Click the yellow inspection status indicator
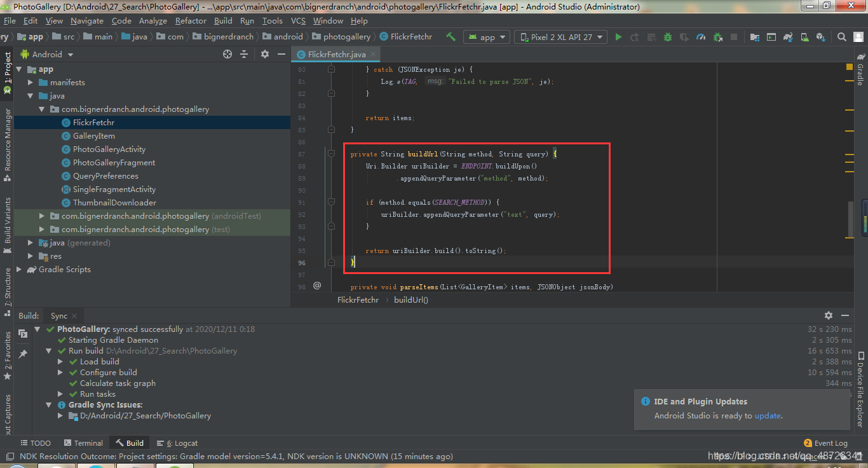 coord(850,66)
